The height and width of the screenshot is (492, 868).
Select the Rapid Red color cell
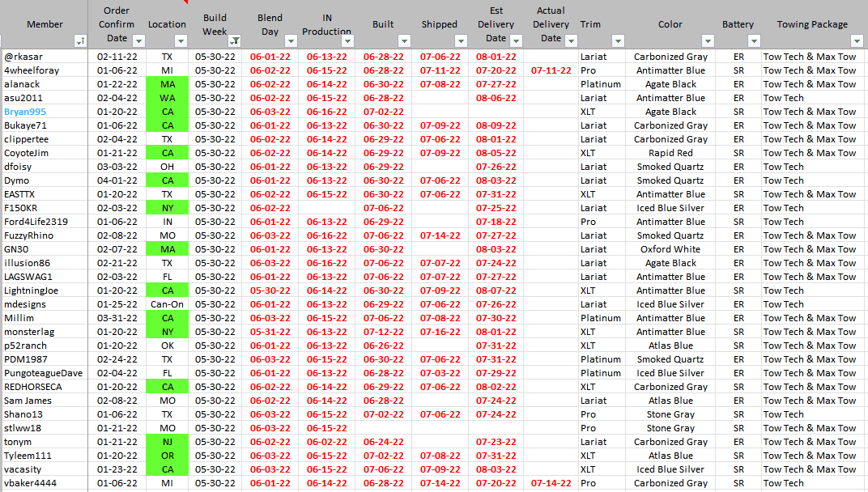coord(670,153)
